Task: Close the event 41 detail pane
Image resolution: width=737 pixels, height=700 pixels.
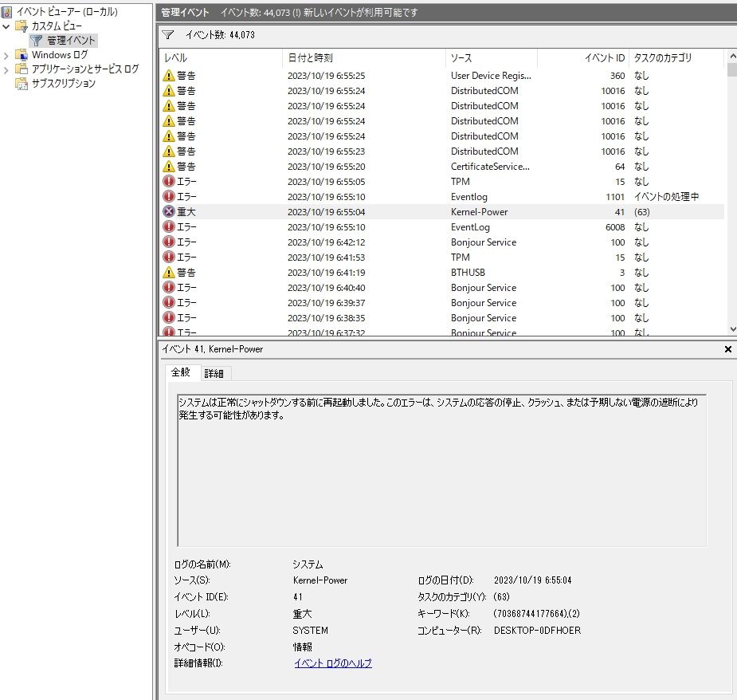Action: tap(727, 349)
